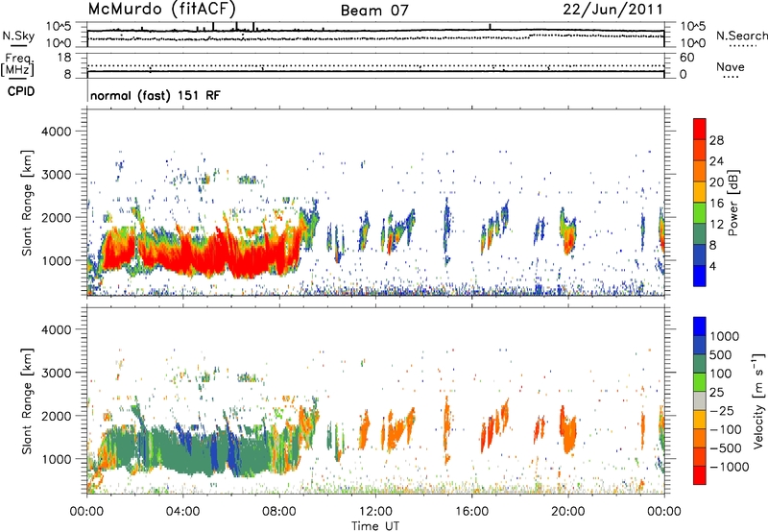Select the "N.Sky" axis label

pyautogui.click(x=18, y=36)
